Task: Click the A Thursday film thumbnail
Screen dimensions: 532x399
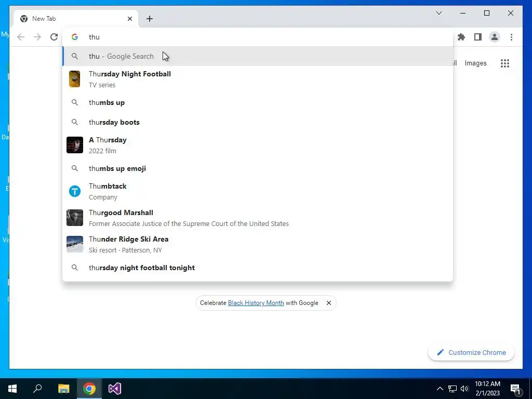Action: (x=75, y=145)
